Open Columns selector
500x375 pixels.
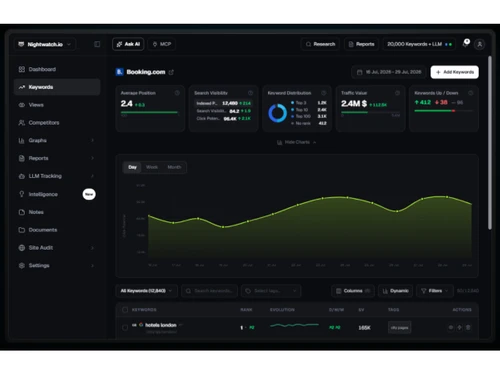[x=353, y=291]
